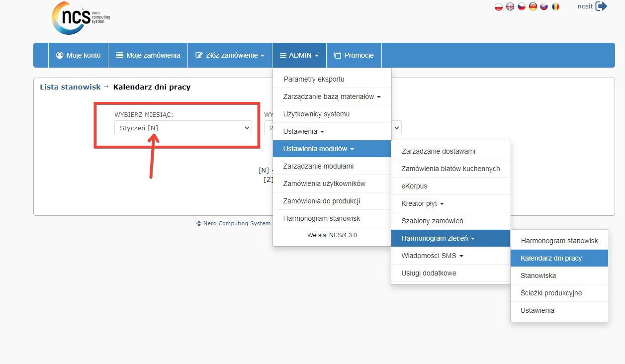Pick the Slovak flag language
625x364 pixels.
(x=544, y=7)
